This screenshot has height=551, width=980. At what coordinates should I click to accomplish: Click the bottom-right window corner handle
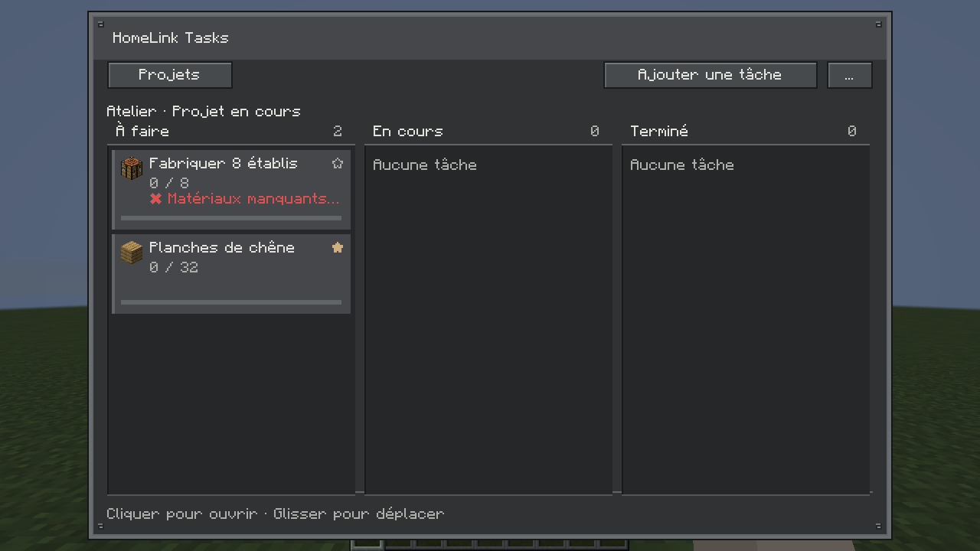point(878,526)
